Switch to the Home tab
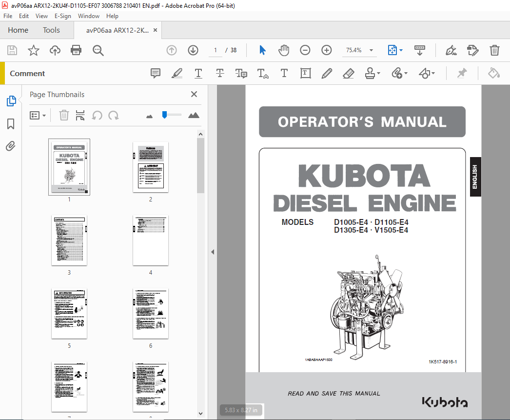The width and height of the screenshot is (510, 420). (18, 30)
